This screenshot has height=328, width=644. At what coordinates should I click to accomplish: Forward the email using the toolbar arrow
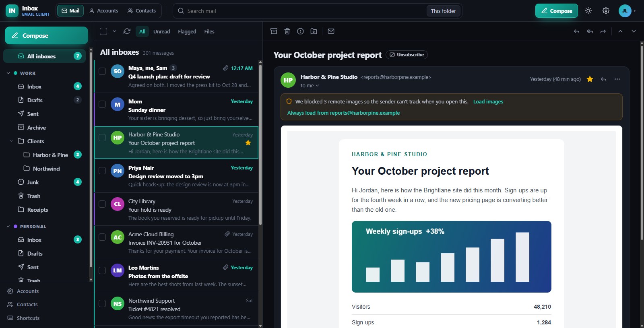pos(603,31)
